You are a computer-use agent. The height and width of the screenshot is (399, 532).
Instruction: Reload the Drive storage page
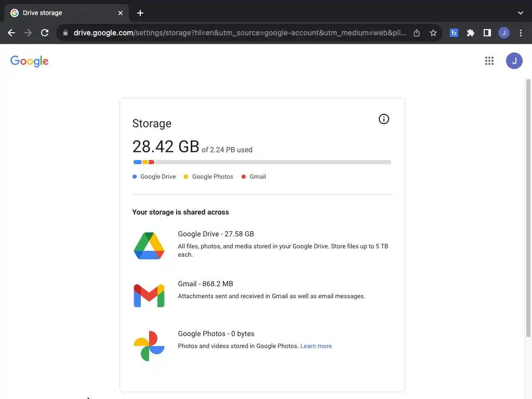(45, 33)
